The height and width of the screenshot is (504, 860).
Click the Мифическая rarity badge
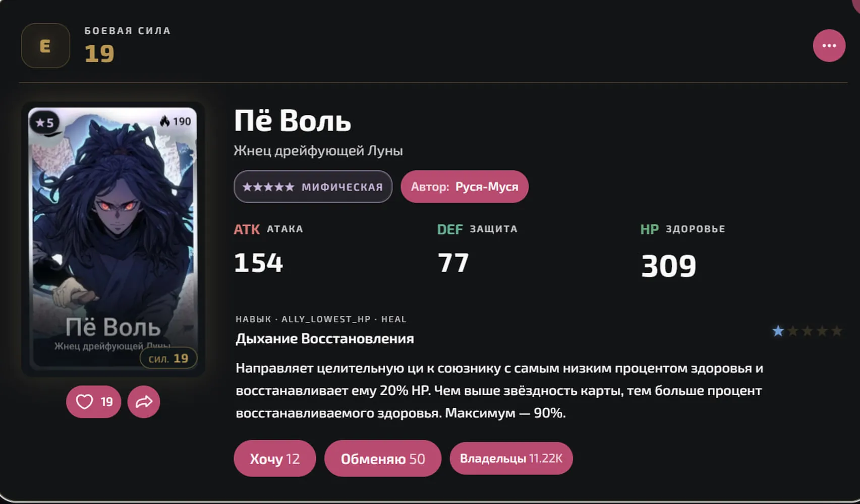313,187
